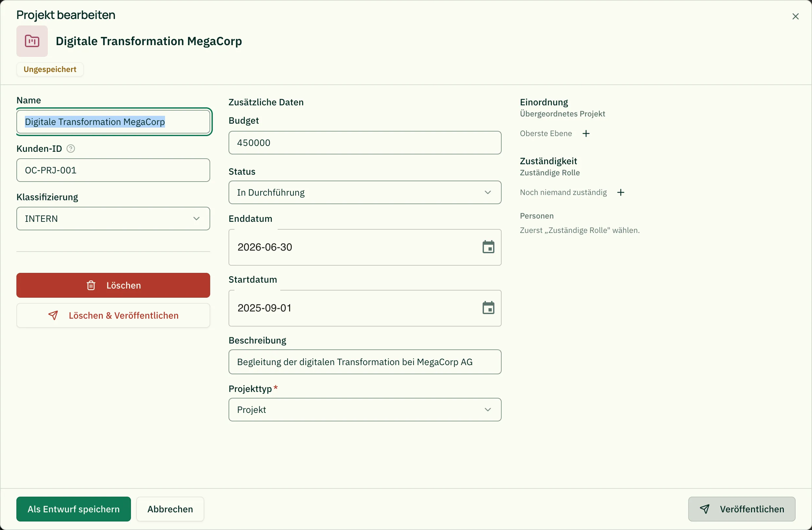Click the Digitale Transformation MegaCorp heading
Screen dimensions: 812x530
(149, 41)
